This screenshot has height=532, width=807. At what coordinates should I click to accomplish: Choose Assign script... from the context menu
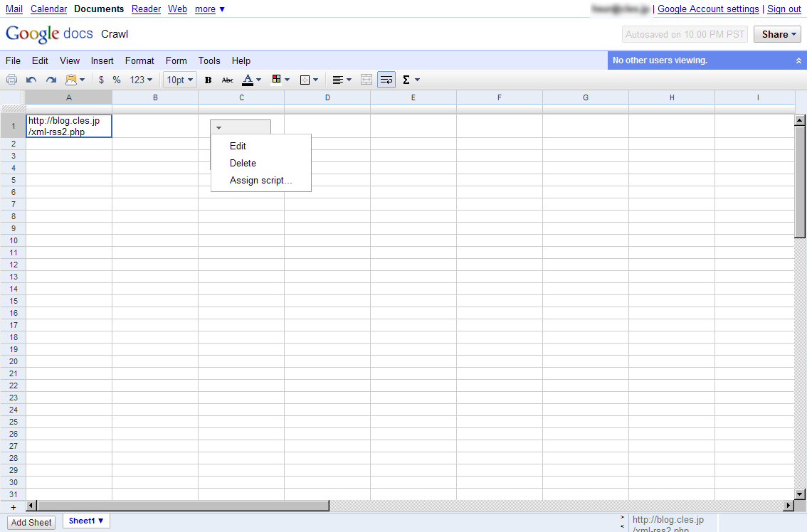pyautogui.click(x=260, y=181)
